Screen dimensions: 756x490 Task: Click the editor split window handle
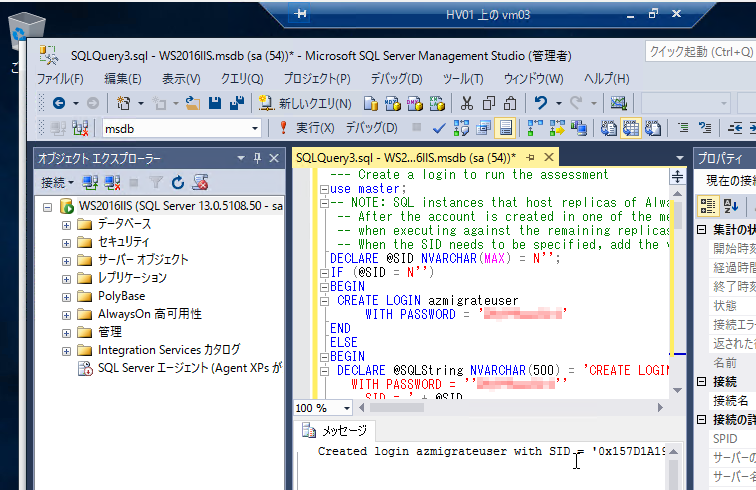[677, 177]
